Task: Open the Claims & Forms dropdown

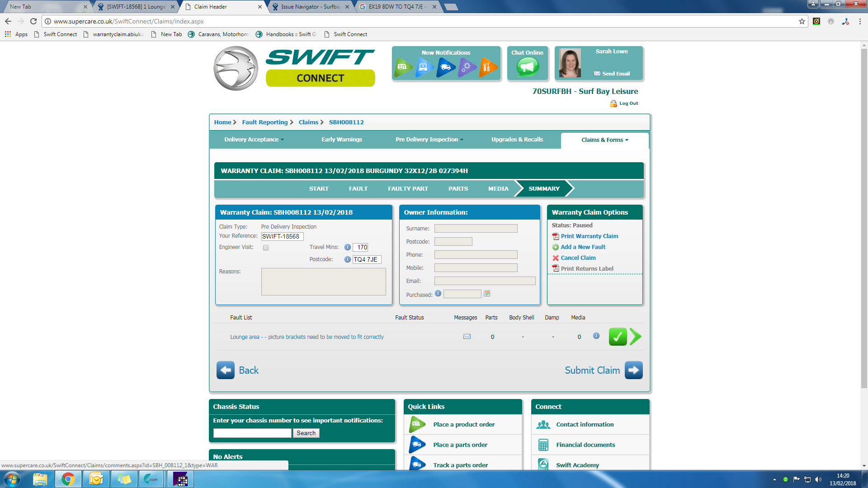Action: click(604, 140)
